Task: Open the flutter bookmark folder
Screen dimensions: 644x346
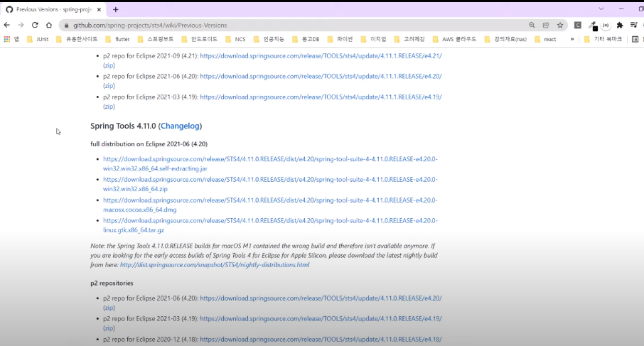Action: click(x=117, y=39)
